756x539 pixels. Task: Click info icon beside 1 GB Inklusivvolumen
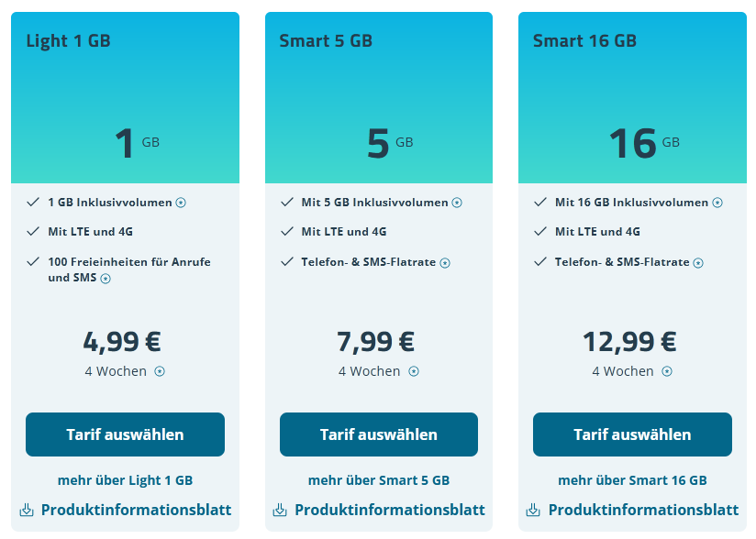point(181,203)
